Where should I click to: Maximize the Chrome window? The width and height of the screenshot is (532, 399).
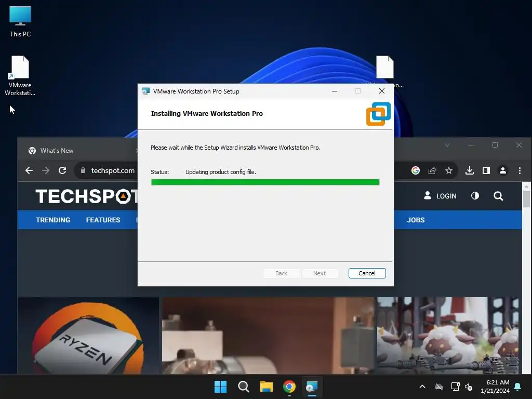(x=495, y=145)
